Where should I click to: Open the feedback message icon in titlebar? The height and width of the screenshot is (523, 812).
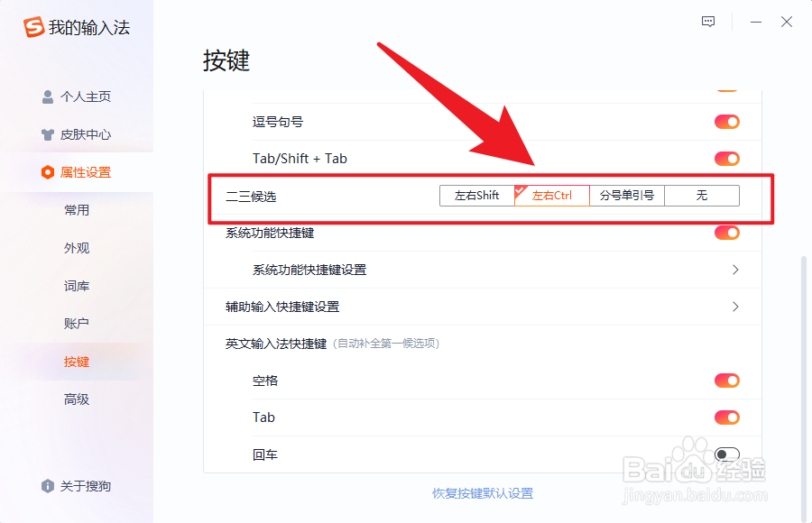tap(707, 22)
